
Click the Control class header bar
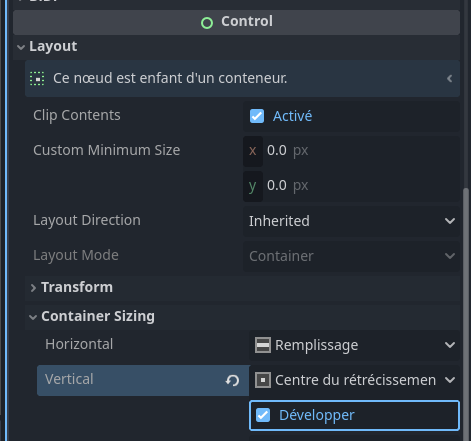coord(236,22)
